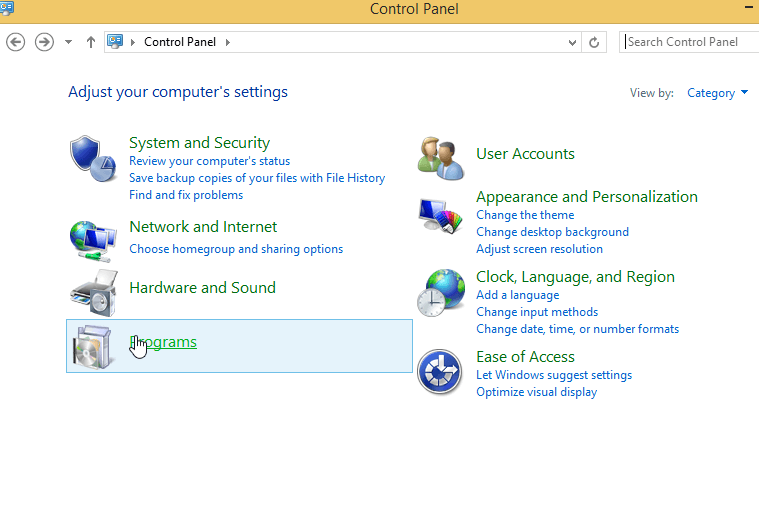Click the Network and Internet globe icon

tap(93, 241)
